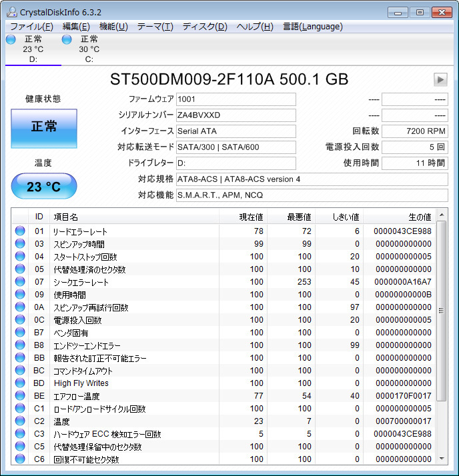Click status icon of row 01 リードエラーレート

pos(20,231)
